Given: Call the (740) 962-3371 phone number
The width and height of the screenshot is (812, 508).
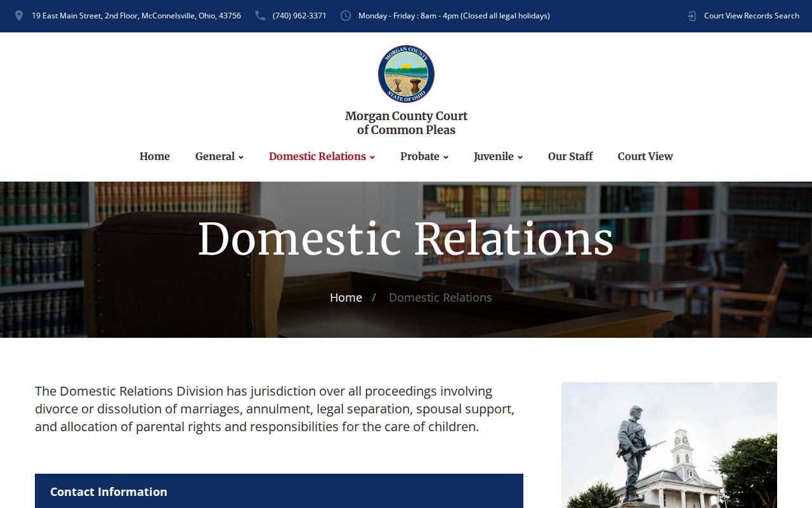Looking at the screenshot, I should click(299, 16).
